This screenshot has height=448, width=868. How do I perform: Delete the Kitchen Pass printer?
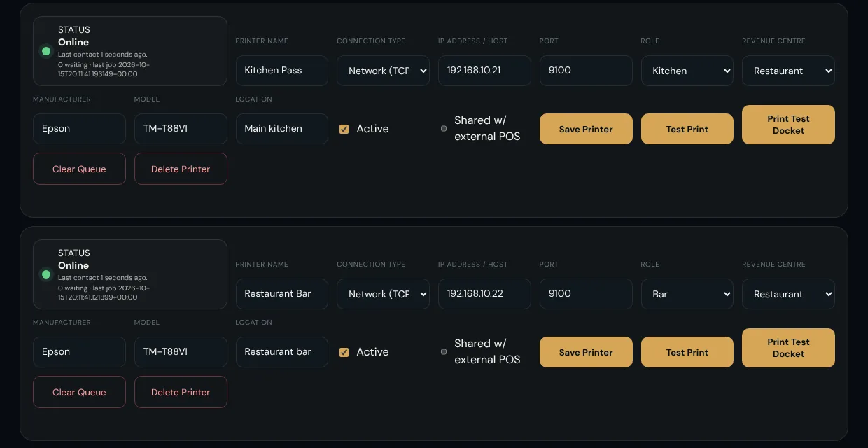[181, 169]
